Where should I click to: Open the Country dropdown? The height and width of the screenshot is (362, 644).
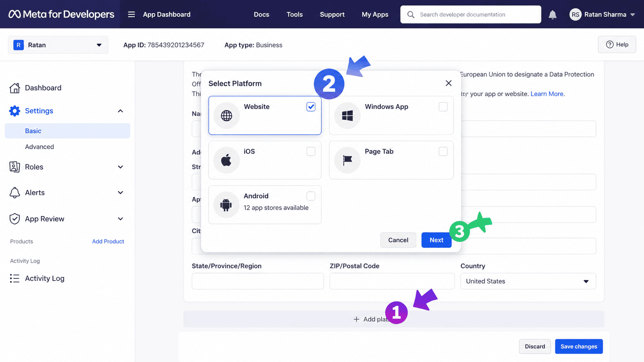(x=528, y=281)
